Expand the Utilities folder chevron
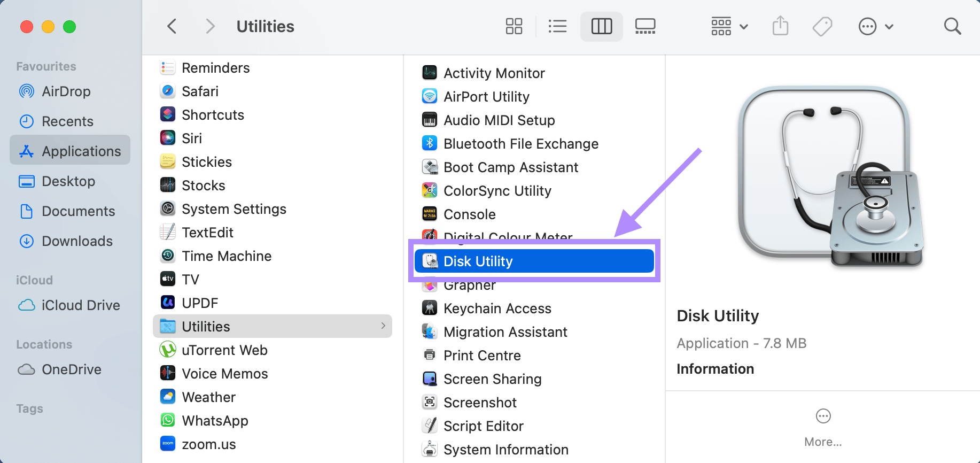 [383, 326]
